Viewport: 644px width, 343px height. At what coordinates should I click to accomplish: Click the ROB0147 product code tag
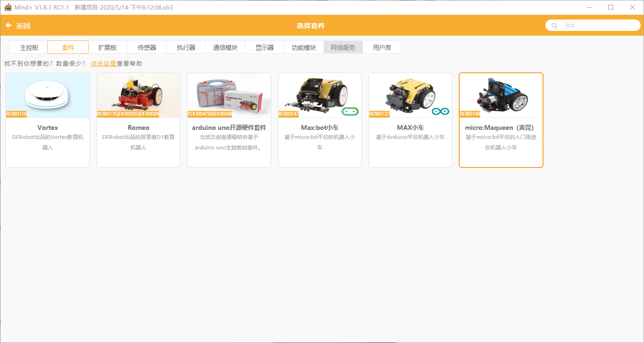click(289, 114)
